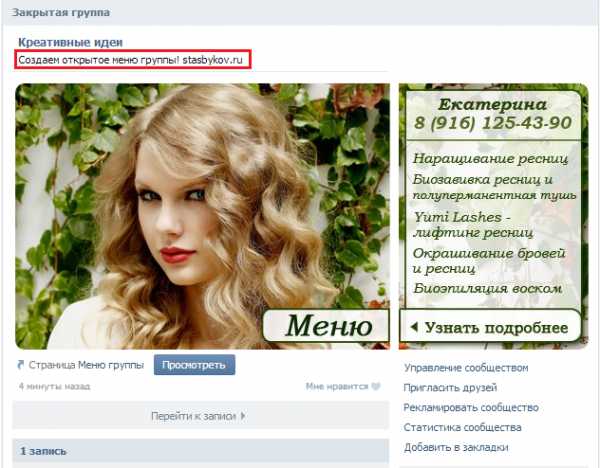Click Добавить в закладки link
600x468 pixels.
pyautogui.click(x=456, y=447)
